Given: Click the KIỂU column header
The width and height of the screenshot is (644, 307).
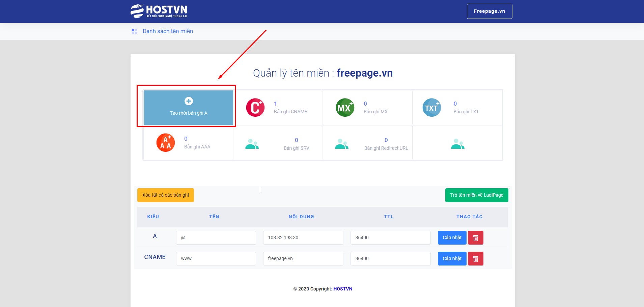Looking at the screenshot, I should pos(153,217).
